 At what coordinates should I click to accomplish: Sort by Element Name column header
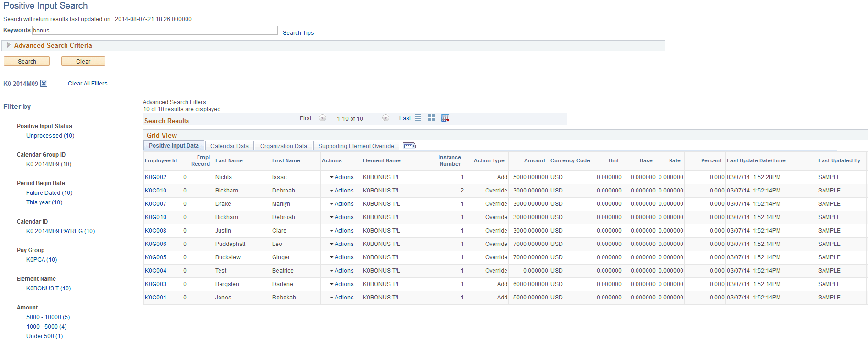pos(382,160)
